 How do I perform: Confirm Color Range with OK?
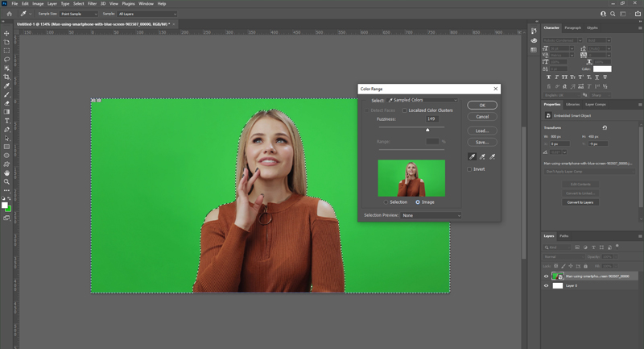(x=482, y=106)
